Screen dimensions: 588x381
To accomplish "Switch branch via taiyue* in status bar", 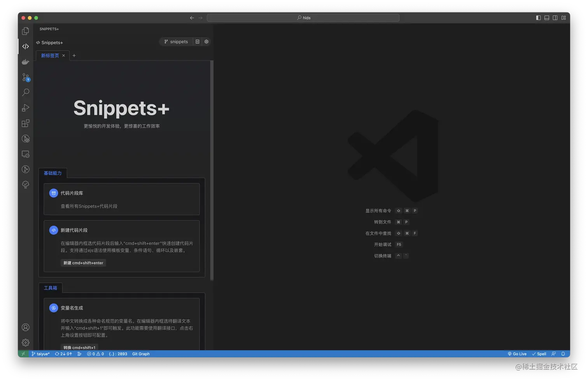I will (40, 354).
